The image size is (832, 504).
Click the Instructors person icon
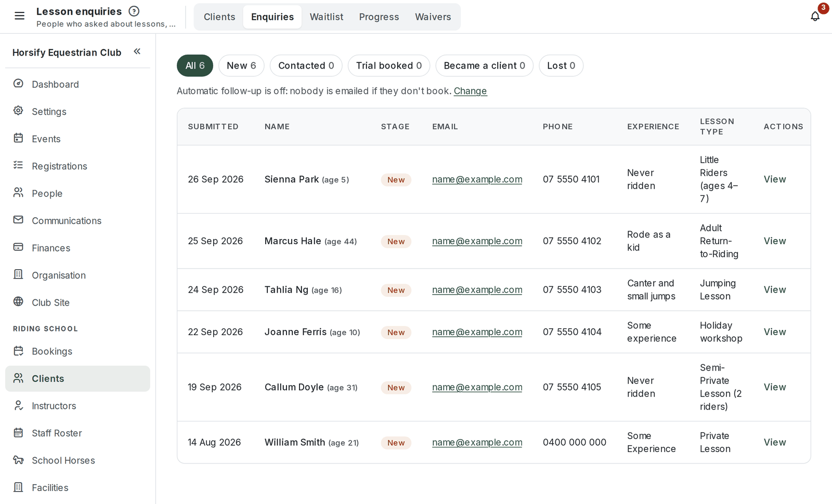(x=18, y=405)
